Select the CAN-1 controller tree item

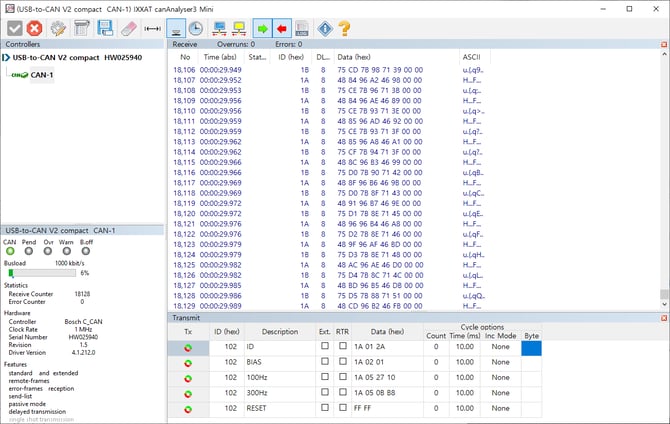(41, 75)
